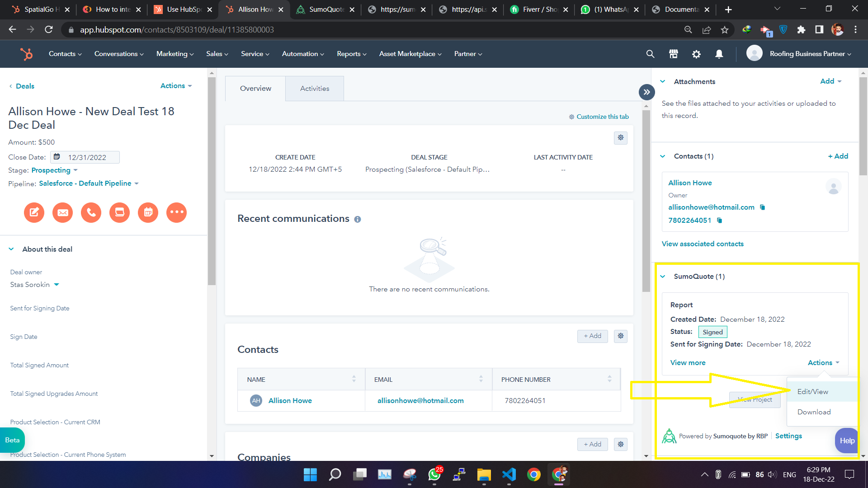Image resolution: width=868 pixels, height=488 pixels.
Task: Open the Marketing navigation menu
Action: [x=175, y=54]
